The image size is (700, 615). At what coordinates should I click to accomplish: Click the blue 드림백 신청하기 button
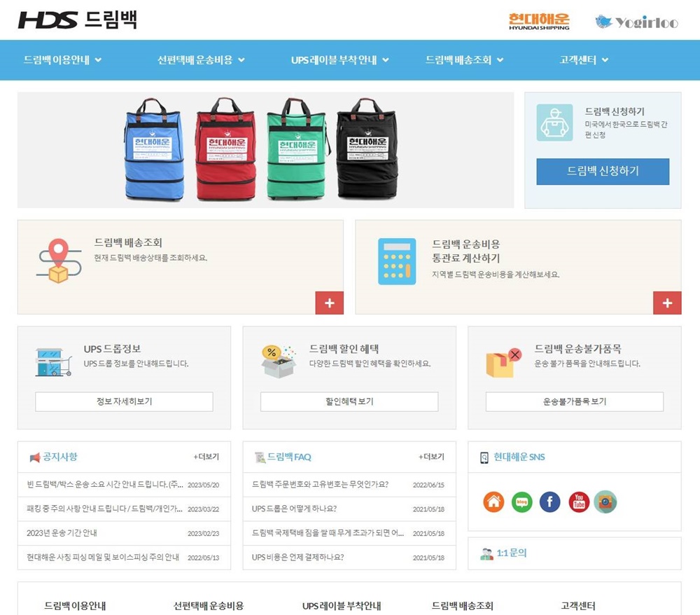pyautogui.click(x=603, y=171)
